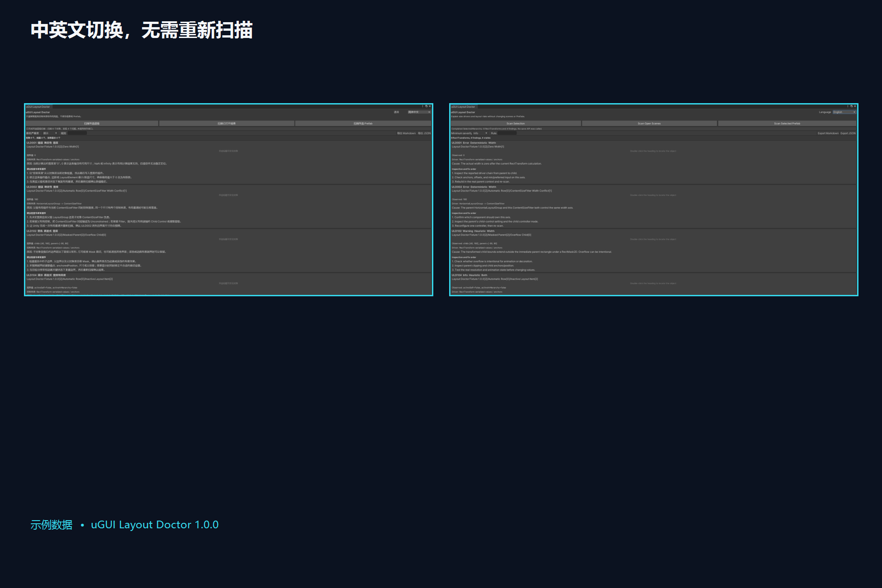Open the 提示 severity dropdown in the Chinese window

click(50, 133)
